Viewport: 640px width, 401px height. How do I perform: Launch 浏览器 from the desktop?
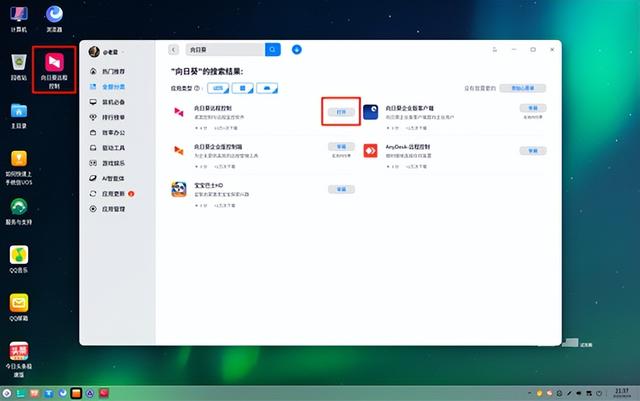click(x=54, y=19)
